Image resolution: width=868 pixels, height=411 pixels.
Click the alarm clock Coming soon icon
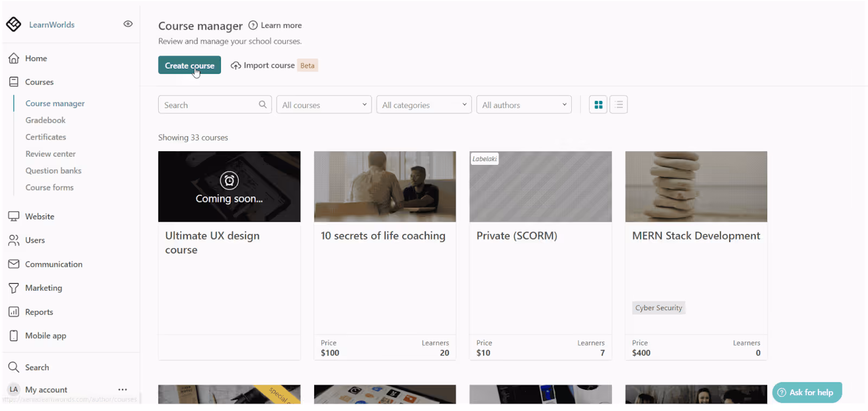point(229,181)
